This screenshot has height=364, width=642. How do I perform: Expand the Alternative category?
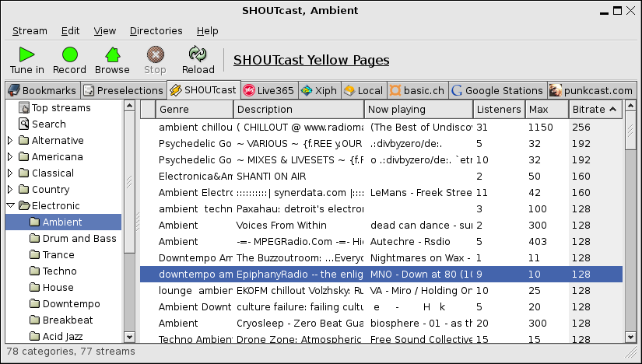tap(10, 141)
